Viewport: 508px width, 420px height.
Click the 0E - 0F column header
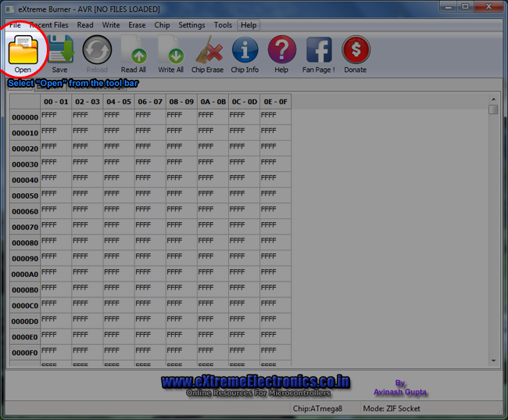click(x=275, y=102)
